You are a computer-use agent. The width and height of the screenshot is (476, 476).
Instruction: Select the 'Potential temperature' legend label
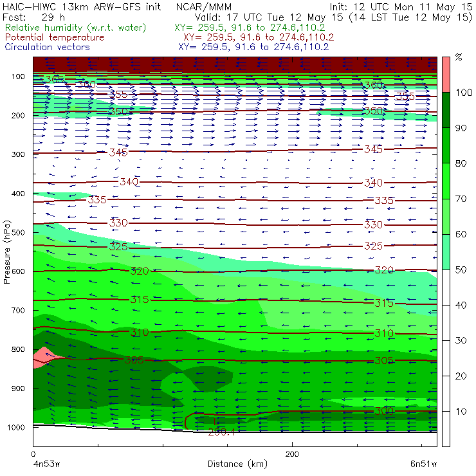click(x=54, y=37)
